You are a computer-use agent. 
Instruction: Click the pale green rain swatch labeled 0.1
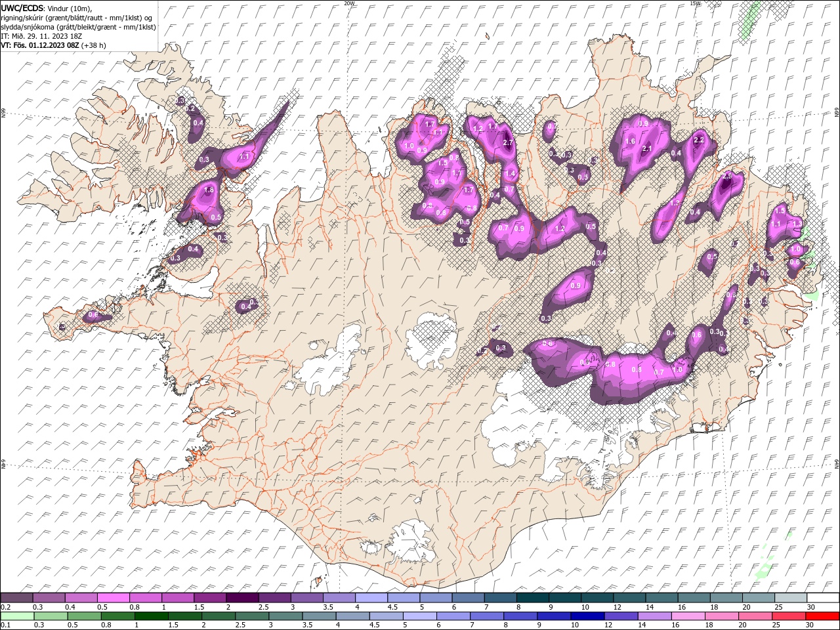17,616
